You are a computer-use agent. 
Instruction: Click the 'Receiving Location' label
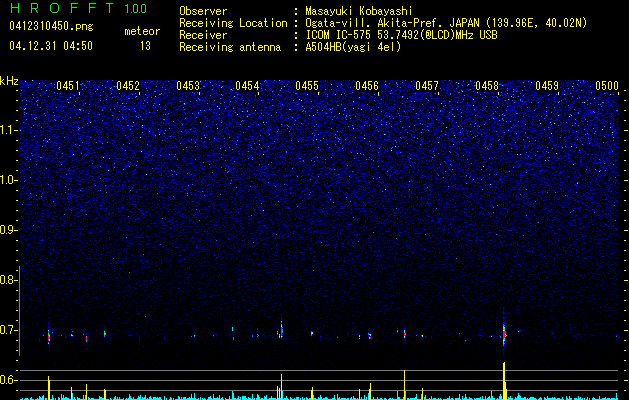pos(233,23)
